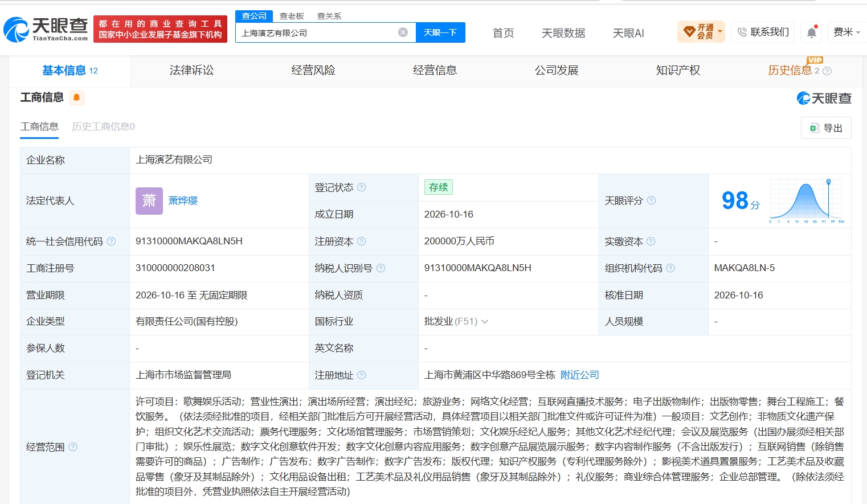Open the notification bell
The height and width of the screenshot is (504, 867).
tap(812, 32)
